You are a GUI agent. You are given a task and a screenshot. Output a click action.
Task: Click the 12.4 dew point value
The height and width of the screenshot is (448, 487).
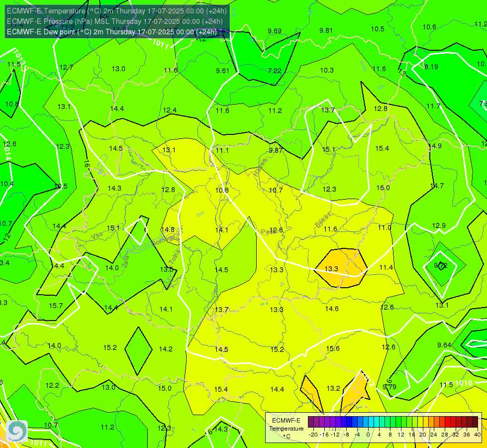[170, 110]
